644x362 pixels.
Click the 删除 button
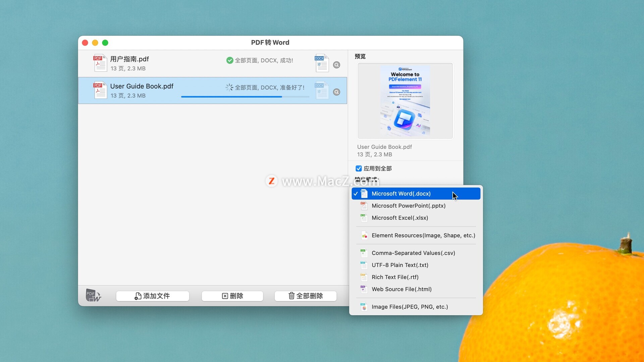pos(232,296)
